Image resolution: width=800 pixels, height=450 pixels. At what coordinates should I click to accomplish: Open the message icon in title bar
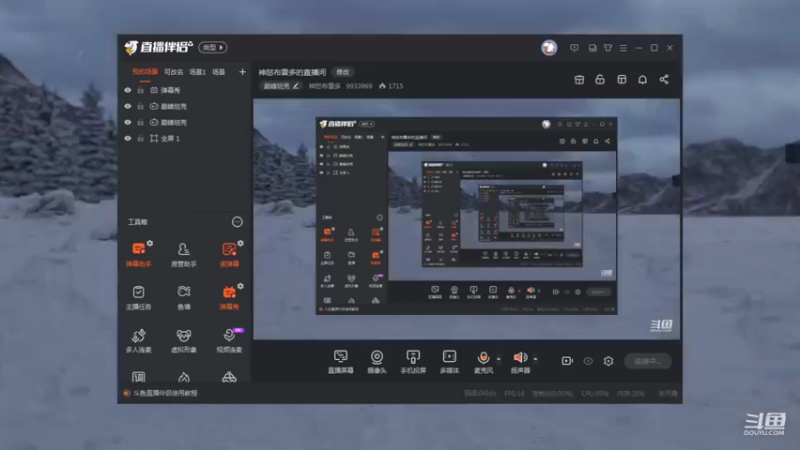[x=574, y=47]
